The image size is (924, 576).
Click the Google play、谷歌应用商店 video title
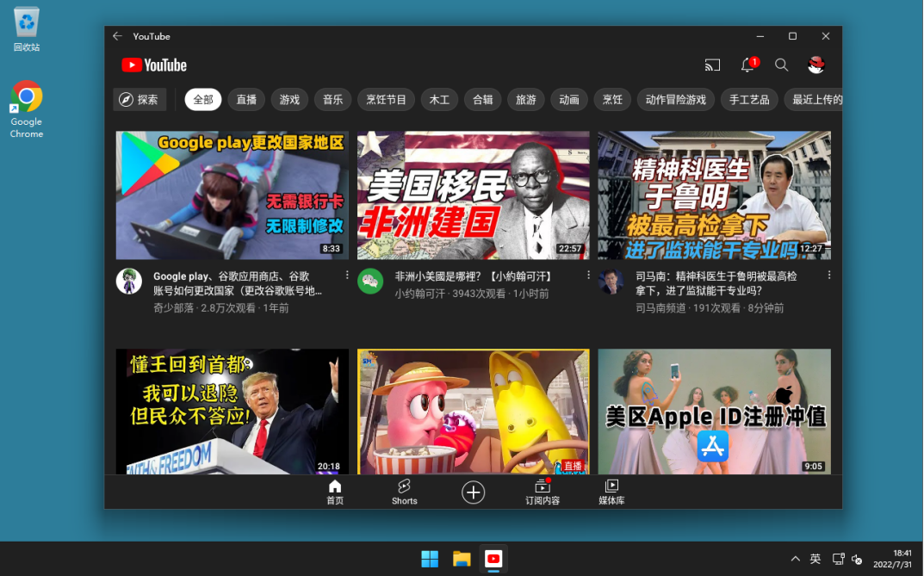238,283
